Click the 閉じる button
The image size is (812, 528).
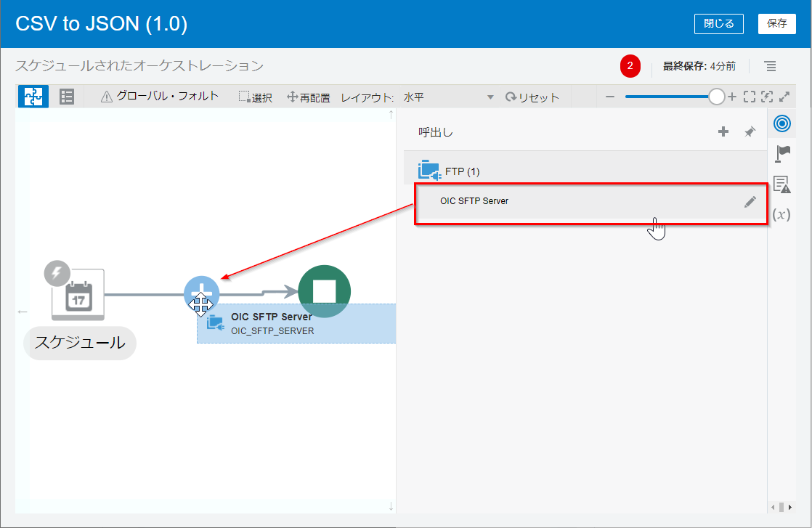pos(718,23)
